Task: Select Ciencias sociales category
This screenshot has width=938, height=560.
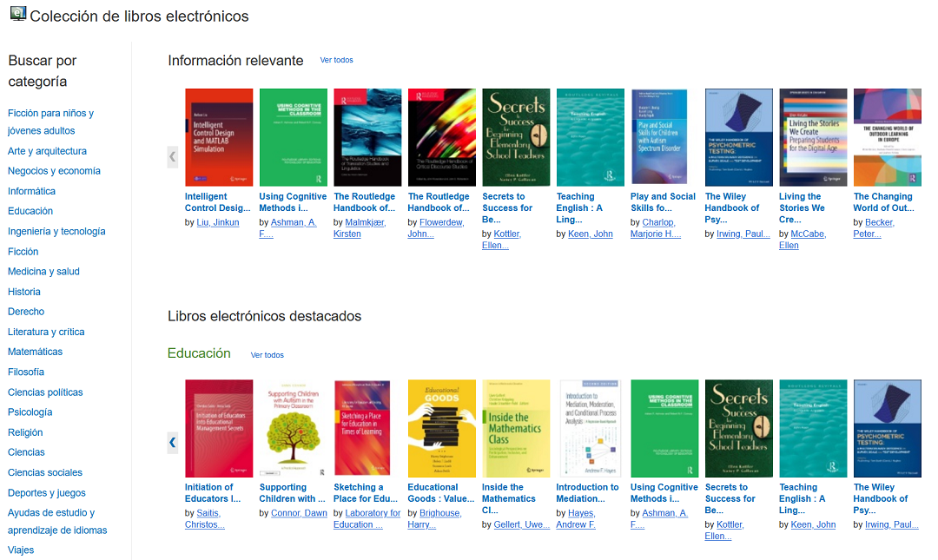Action: pos(45,472)
